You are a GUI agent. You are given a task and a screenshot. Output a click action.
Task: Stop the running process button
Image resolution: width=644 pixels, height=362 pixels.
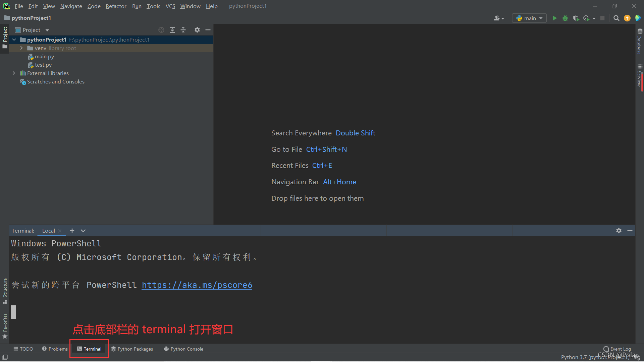point(602,18)
